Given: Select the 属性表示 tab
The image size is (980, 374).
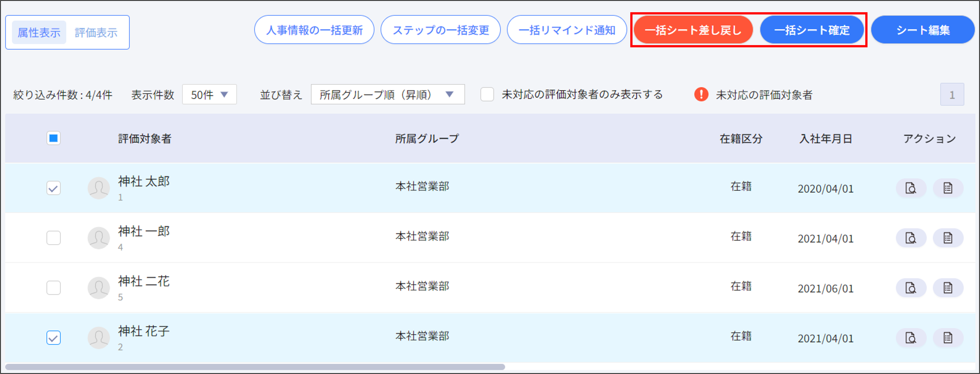Looking at the screenshot, I should point(39,33).
